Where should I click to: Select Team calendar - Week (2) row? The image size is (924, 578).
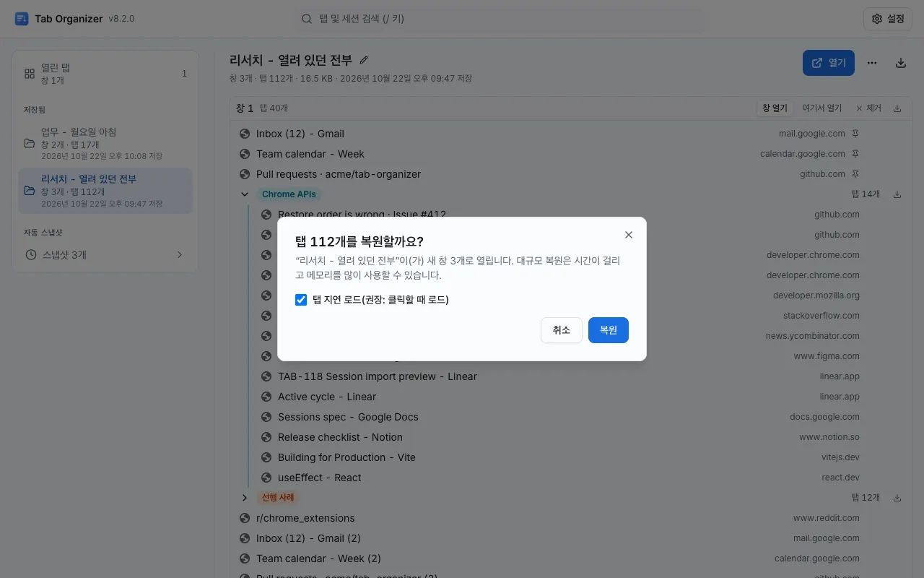[x=570, y=558]
